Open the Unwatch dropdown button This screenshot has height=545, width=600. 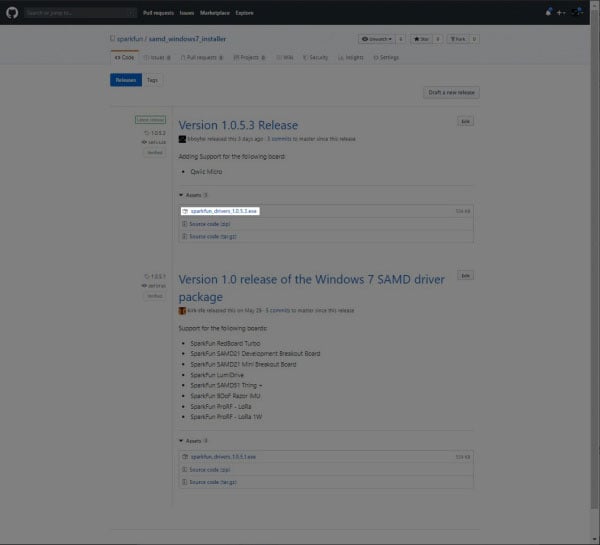click(x=376, y=40)
